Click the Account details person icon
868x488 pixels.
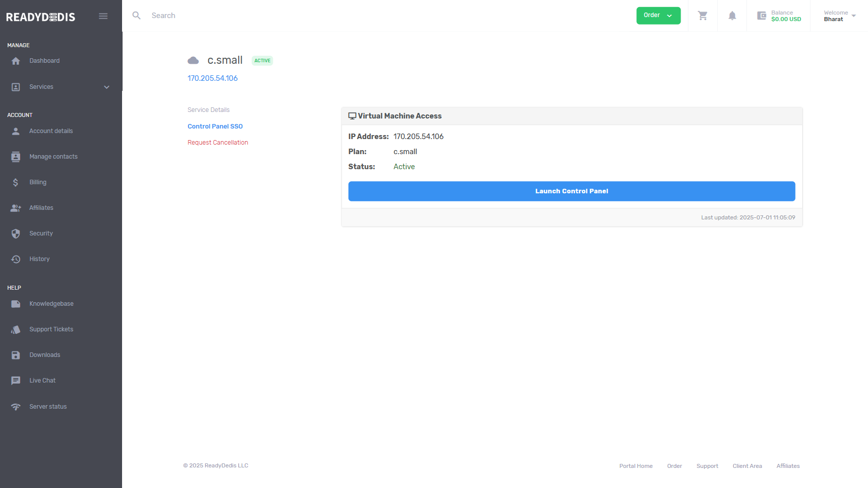(16, 131)
